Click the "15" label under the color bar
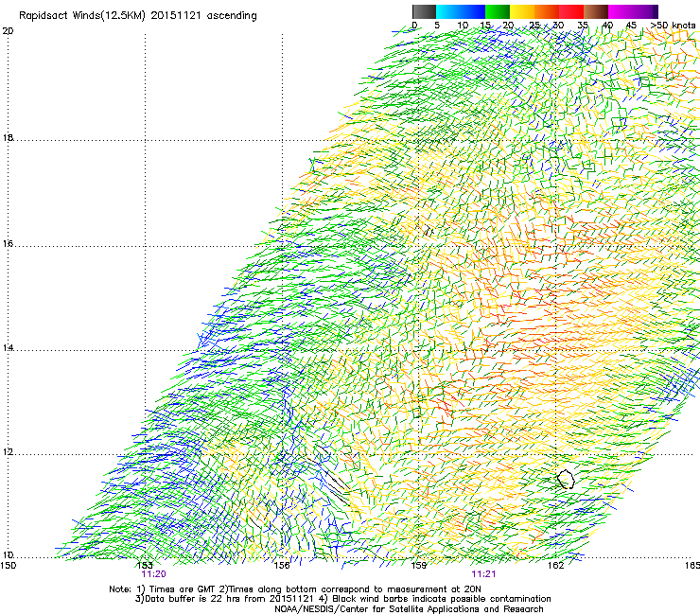The height and width of the screenshot is (615, 700). pos(485,26)
